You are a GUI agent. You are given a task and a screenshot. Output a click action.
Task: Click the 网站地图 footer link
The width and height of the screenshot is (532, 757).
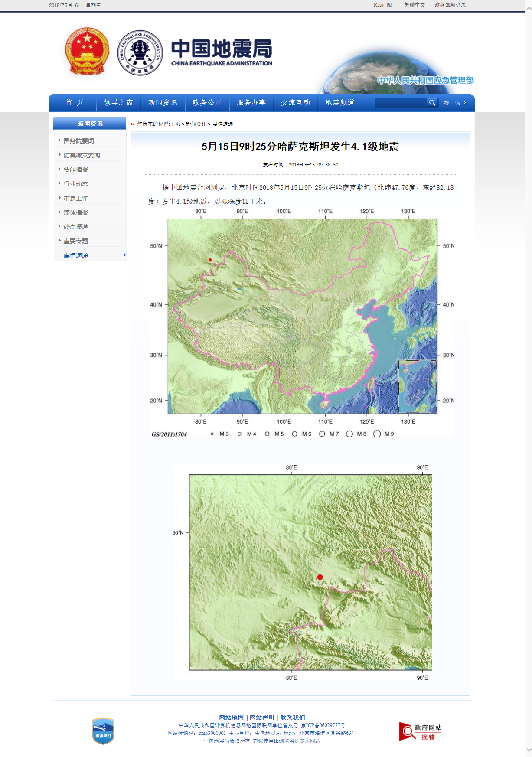tap(231, 718)
